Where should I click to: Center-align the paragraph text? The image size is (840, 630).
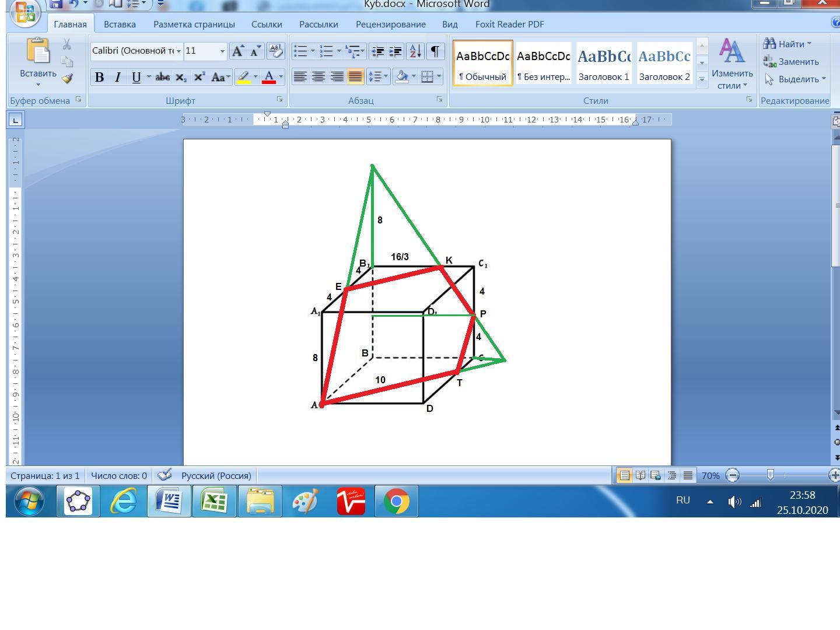tap(318, 76)
